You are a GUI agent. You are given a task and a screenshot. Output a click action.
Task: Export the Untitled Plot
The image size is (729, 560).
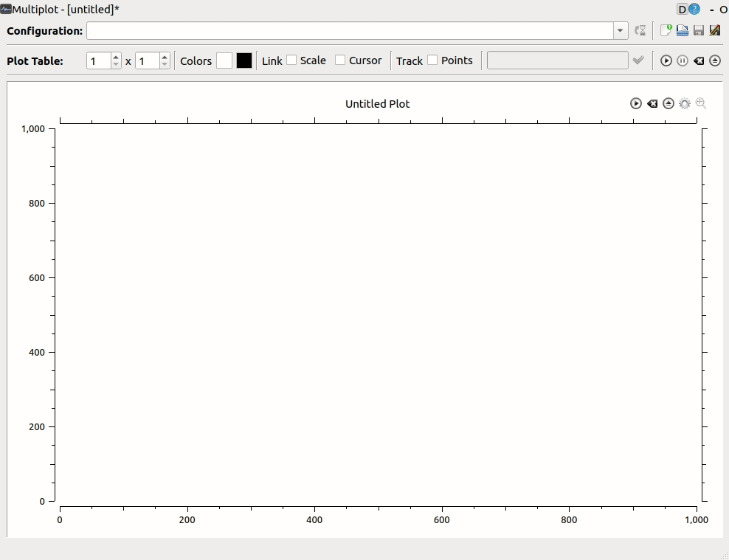[668, 103]
